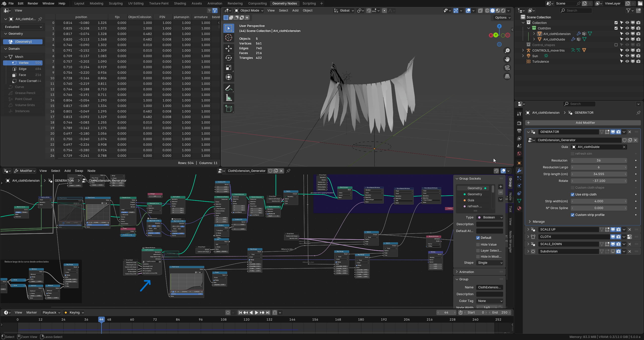Open the Swap menu in node editor
The width and height of the screenshot is (644, 340).
pos(79,171)
